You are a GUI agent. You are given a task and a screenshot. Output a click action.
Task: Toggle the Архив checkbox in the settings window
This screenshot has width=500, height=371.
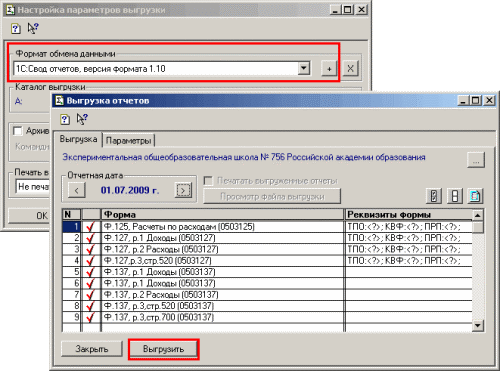point(17,131)
